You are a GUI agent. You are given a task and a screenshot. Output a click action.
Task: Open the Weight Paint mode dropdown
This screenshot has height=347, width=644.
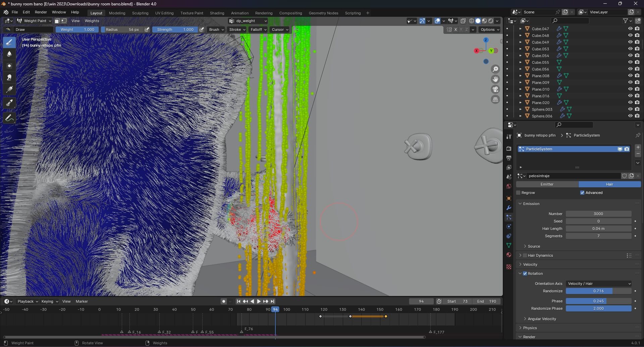tap(34, 21)
